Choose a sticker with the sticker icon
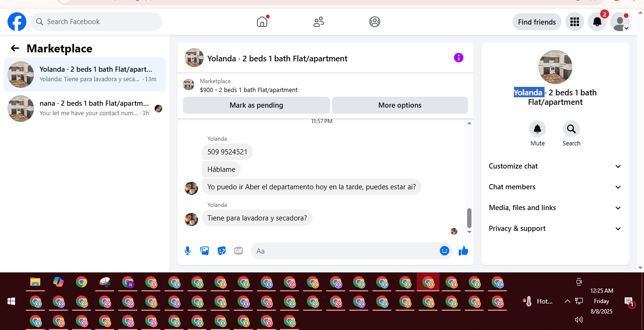The width and height of the screenshot is (644, 330). pos(222,251)
